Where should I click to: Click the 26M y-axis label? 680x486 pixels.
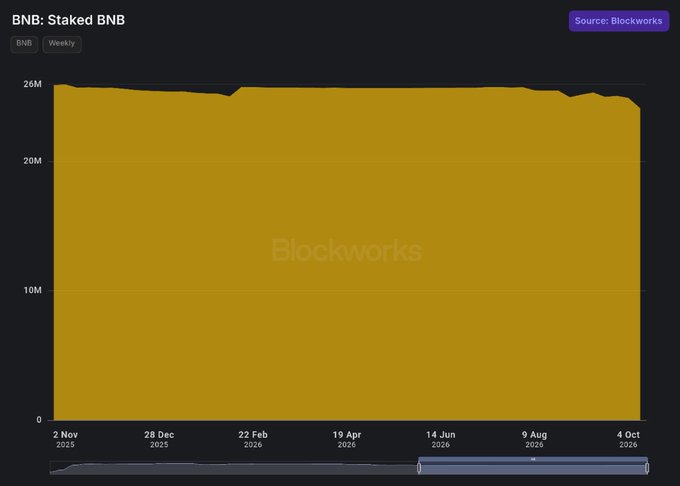pos(33,84)
